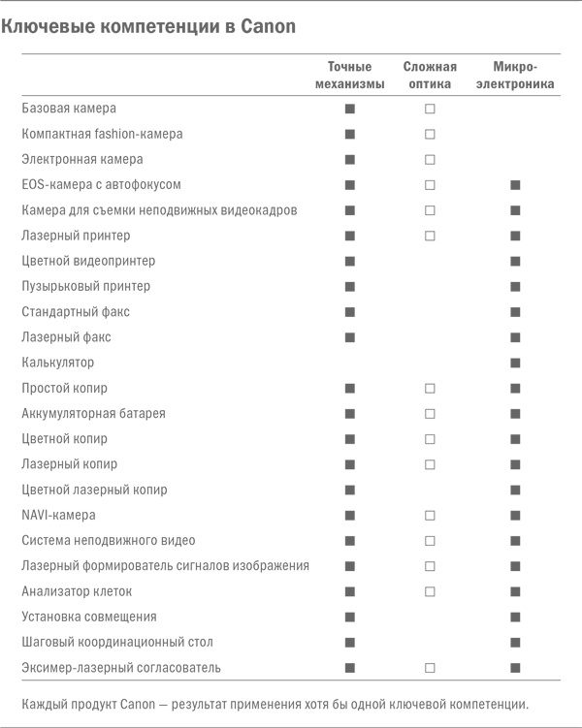
Task: Click the empty Сложная оптика square for Лазерный принтер
Action: (430, 236)
